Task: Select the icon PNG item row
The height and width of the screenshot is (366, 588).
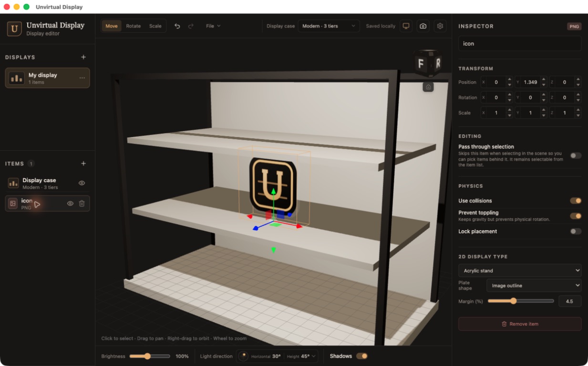Action: point(47,203)
